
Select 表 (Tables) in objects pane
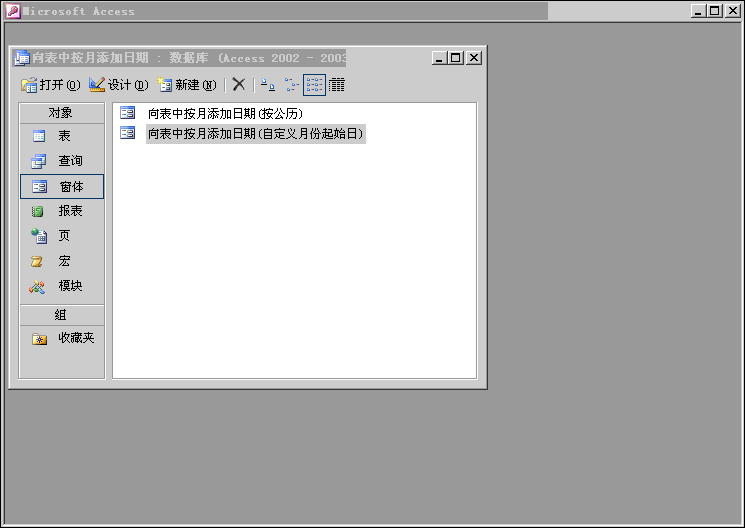click(x=62, y=136)
